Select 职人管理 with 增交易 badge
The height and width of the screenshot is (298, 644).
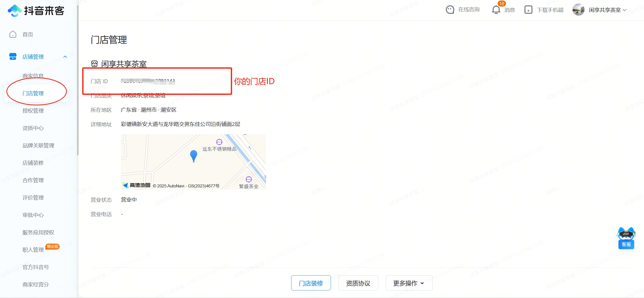coord(33,250)
